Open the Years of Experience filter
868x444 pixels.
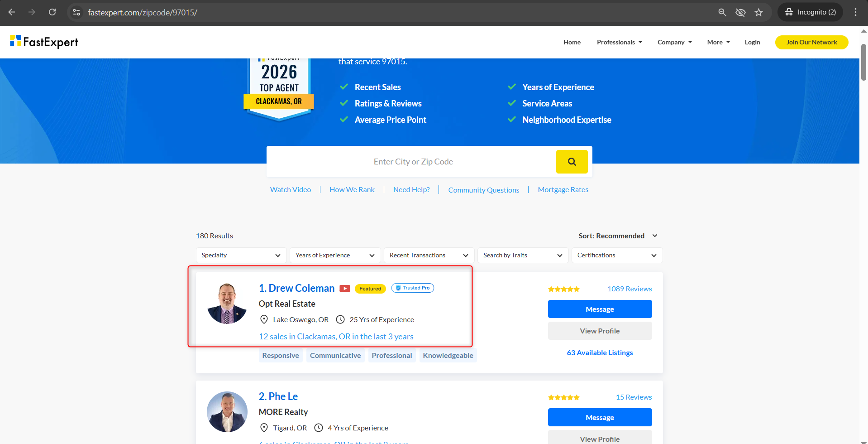[x=335, y=256]
